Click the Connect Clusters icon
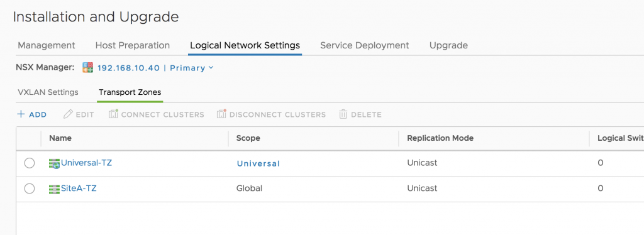The height and width of the screenshot is (235, 644). tap(113, 114)
